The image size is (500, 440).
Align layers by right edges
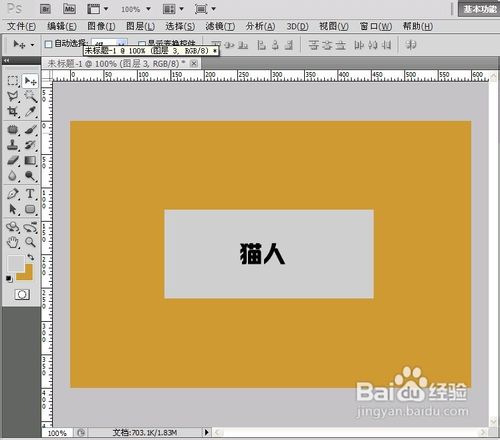289,45
